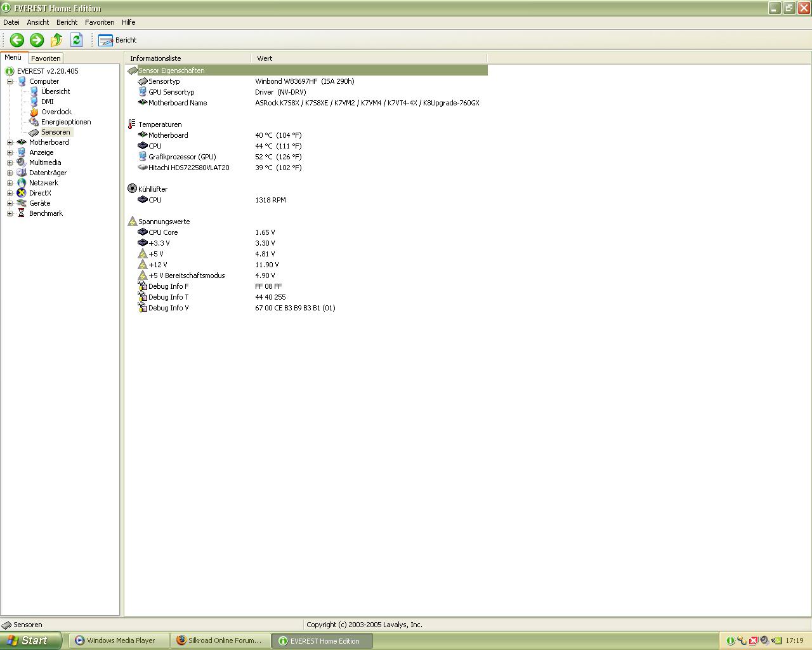Select the DMI tree entry
This screenshot has width=812, height=650.
click(x=48, y=102)
